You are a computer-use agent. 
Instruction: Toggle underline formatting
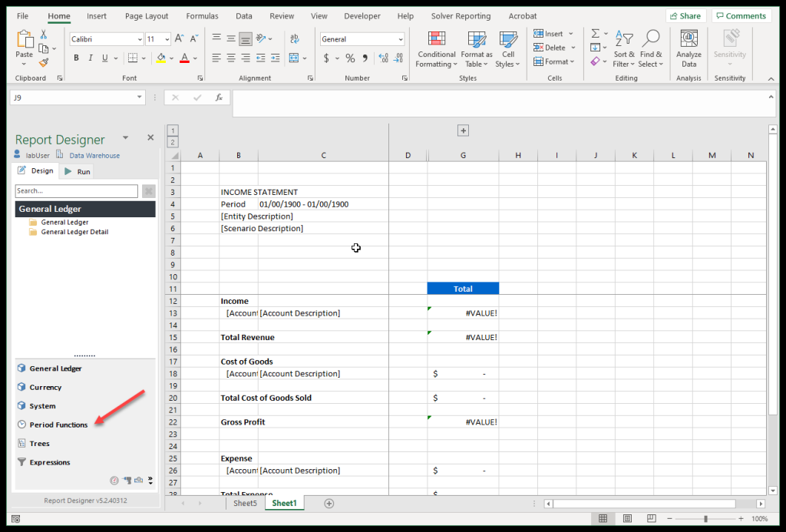tap(106, 58)
